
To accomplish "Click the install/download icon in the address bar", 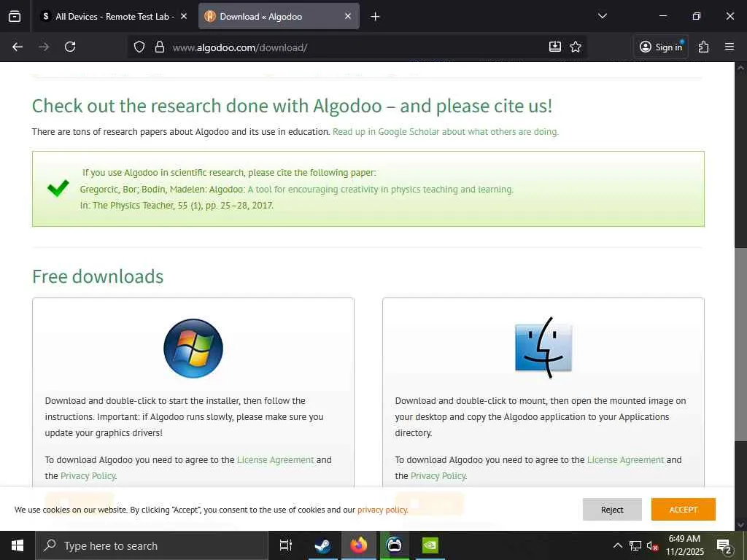I will (x=555, y=47).
